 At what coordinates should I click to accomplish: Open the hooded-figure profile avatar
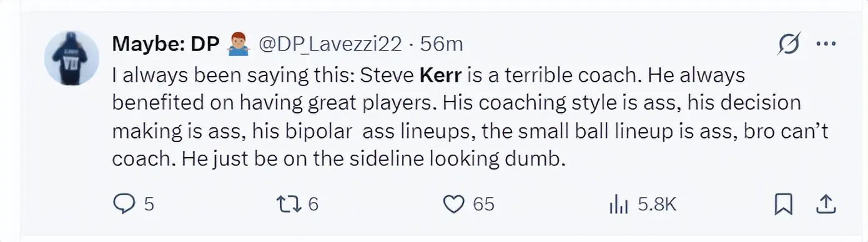pyautogui.click(x=72, y=59)
